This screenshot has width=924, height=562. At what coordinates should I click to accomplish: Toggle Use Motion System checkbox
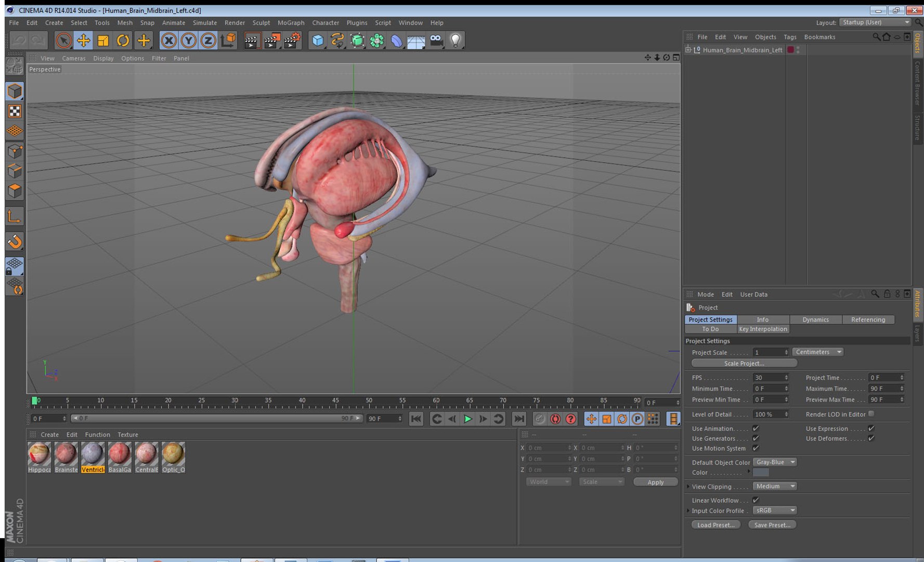pos(756,448)
